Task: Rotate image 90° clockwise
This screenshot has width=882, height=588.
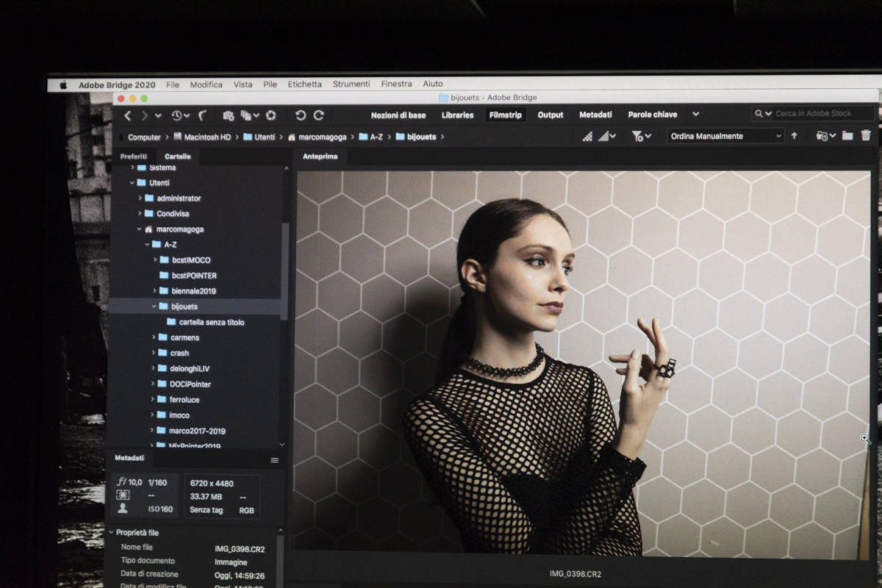Action: (x=318, y=115)
